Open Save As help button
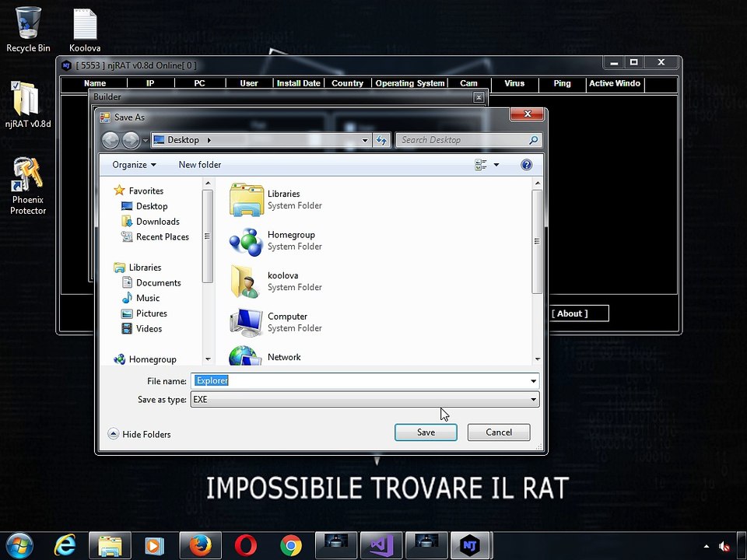This screenshot has height=560, width=747. pyautogui.click(x=526, y=165)
